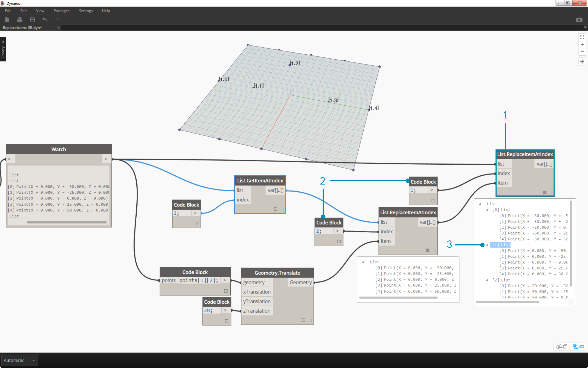Screen dimensions: 588x368
Task: Collapse List in middle preview bubble
Action: click(x=363, y=262)
